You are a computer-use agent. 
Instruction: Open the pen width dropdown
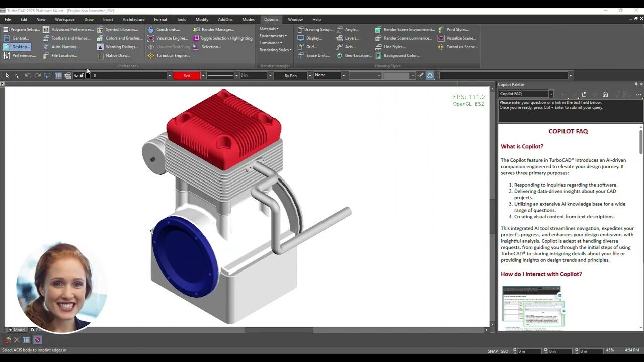[x=270, y=76]
